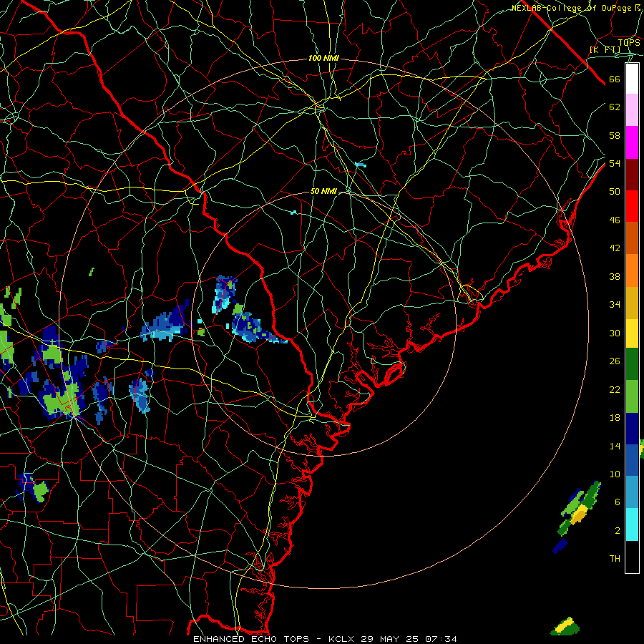Click the 07:34 timestamp
The width and height of the screenshot is (644, 644).
(x=441, y=639)
